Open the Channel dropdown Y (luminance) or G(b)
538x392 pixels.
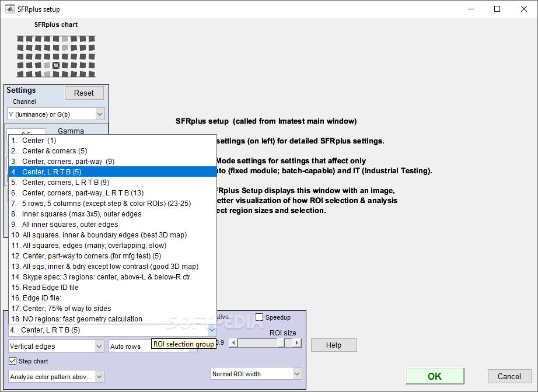pos(56,114)
